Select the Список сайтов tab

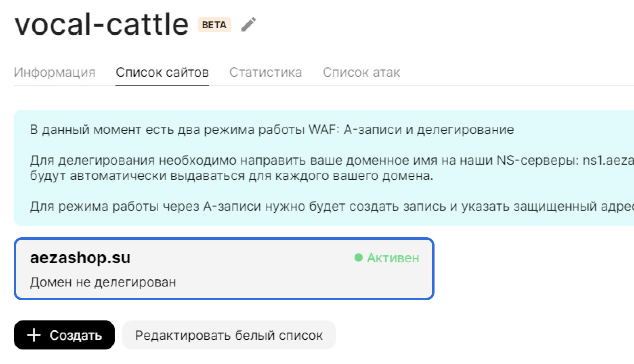pyautogui.click(x=162, y=72)
